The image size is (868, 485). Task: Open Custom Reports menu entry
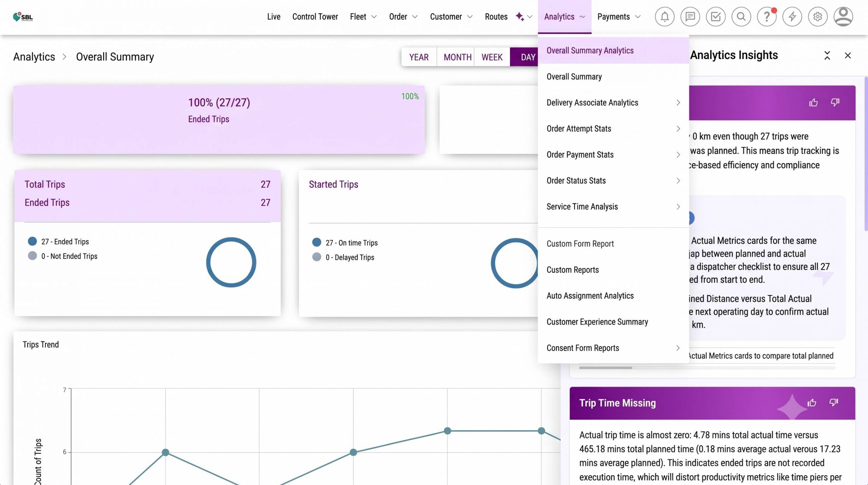tap(613, 270)
